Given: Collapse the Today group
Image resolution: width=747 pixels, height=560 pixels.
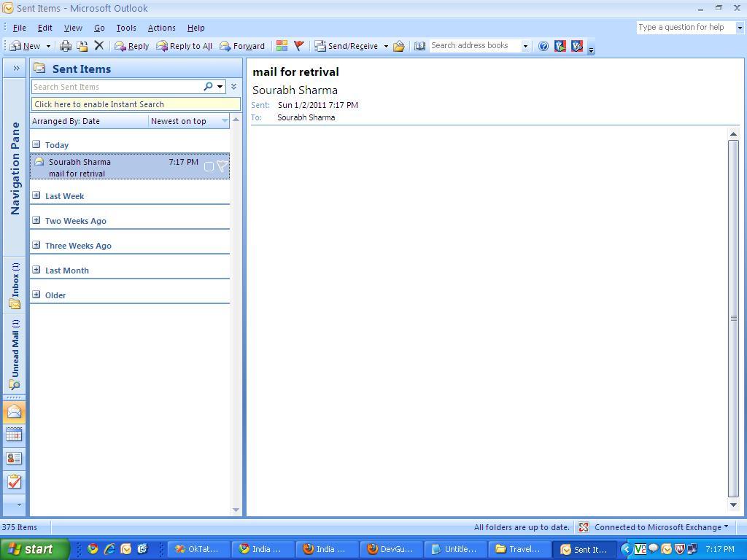Looking at the screenshot, I should click(36, 144).
